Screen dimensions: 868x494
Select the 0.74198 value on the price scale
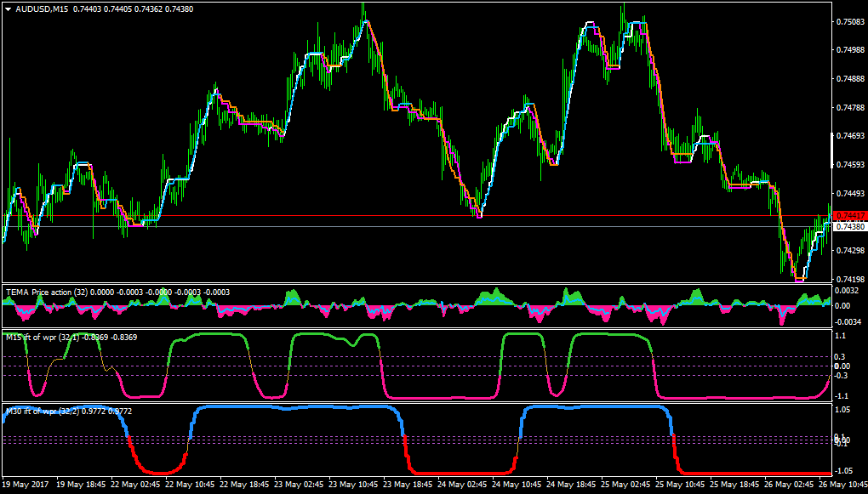click(850, 280)
